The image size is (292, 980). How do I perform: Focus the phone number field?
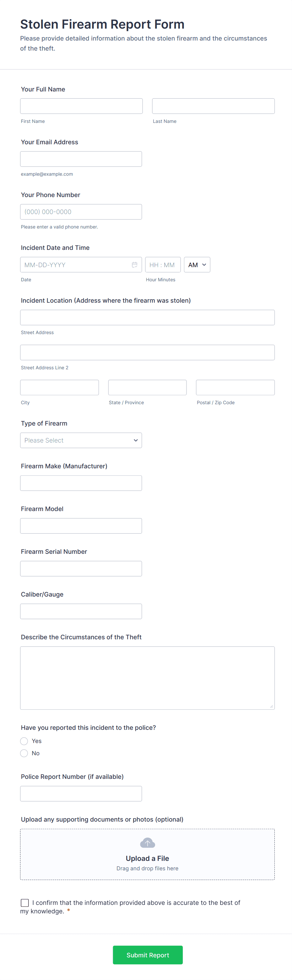tap(81, 212)
